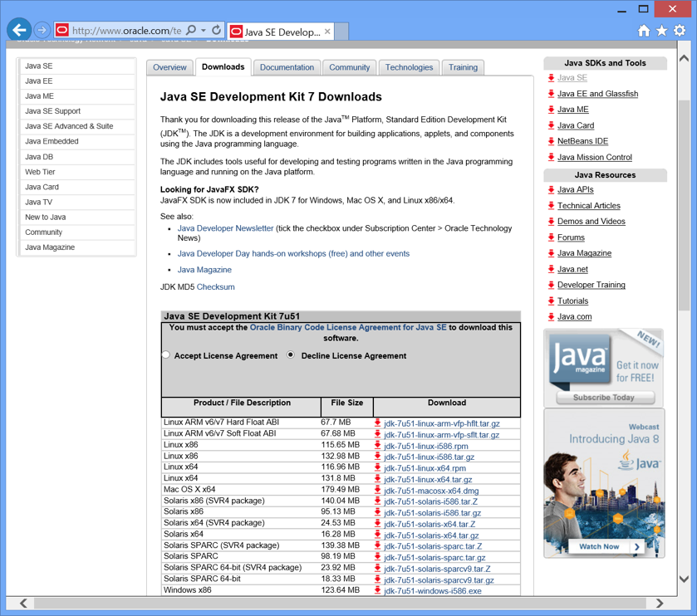Close the Java SE Development browser tab
The width and height of the screenshot is (697, 616).
coord(327,31)
